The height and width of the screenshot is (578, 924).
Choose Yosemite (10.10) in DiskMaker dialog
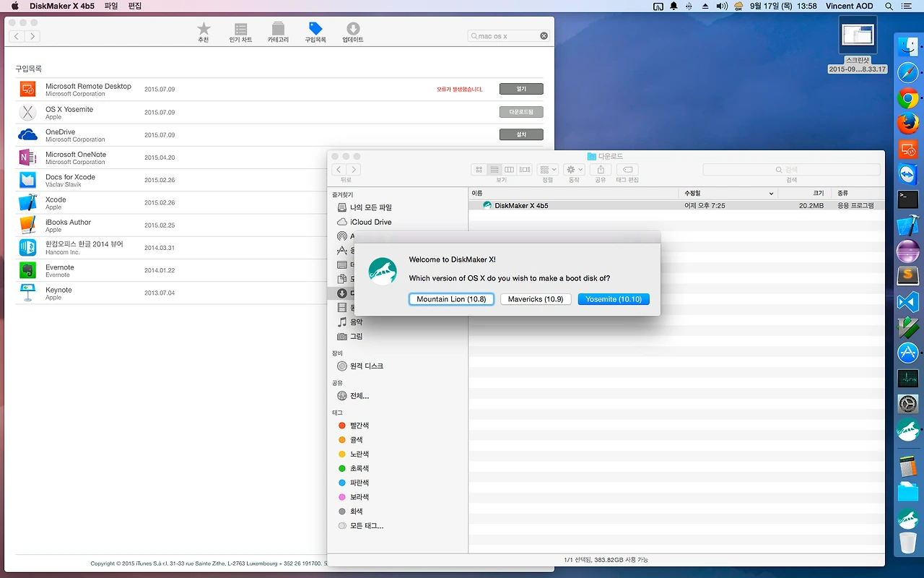tap(614, 299)
